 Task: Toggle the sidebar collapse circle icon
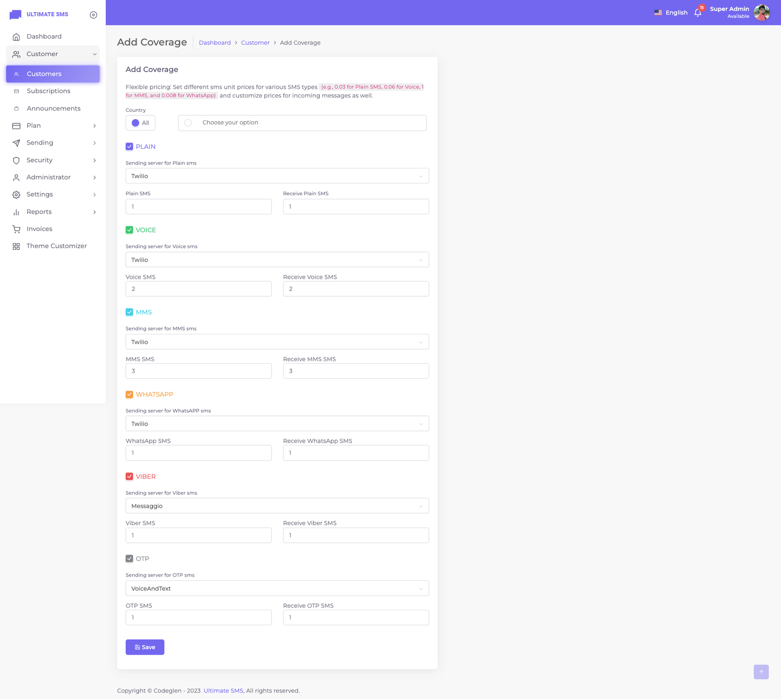(x=93, y=15)
